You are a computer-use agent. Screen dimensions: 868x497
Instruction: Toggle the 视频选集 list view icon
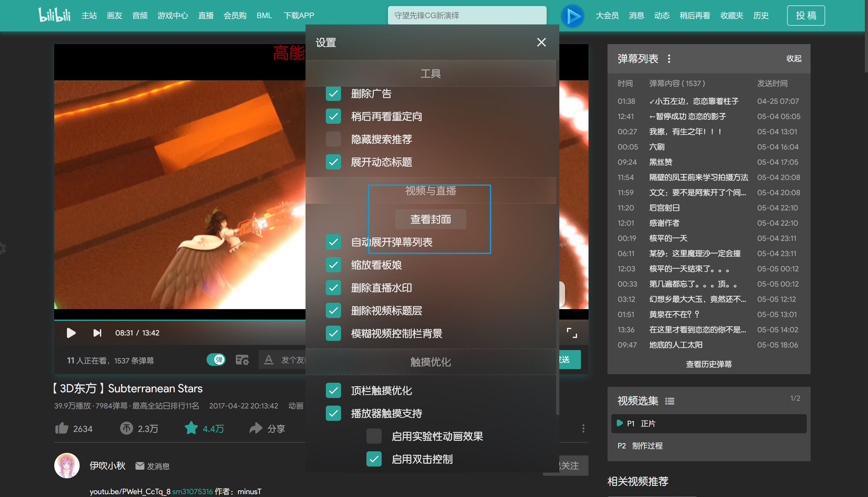pyautogui.click(x=669, y=401)
